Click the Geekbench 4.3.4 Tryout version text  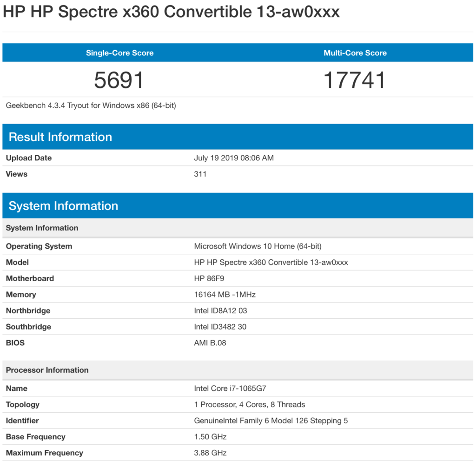[x=91, y=105]
